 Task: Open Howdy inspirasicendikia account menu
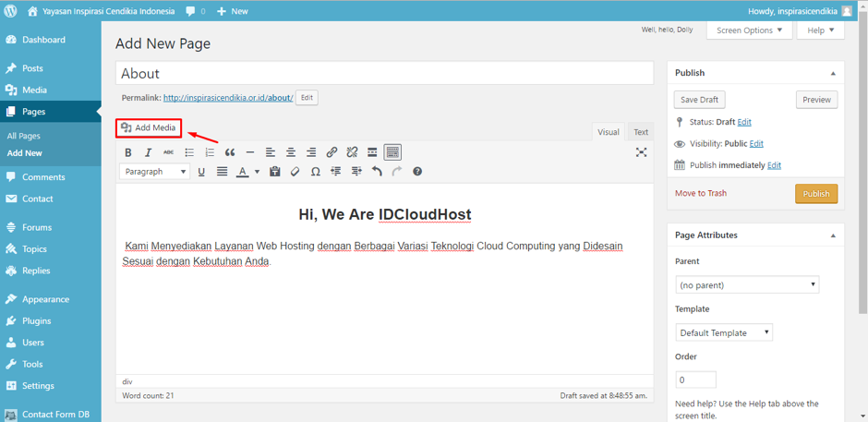coord(800,10)
